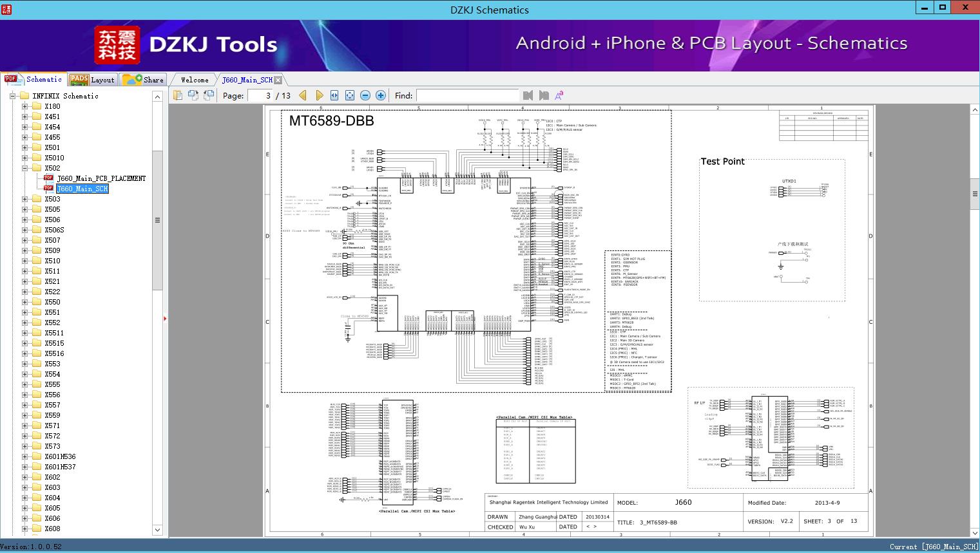The height and width of the screenshot is (553, 980).
Task: Zoom in with the plus icon
Action: (381, 95)
